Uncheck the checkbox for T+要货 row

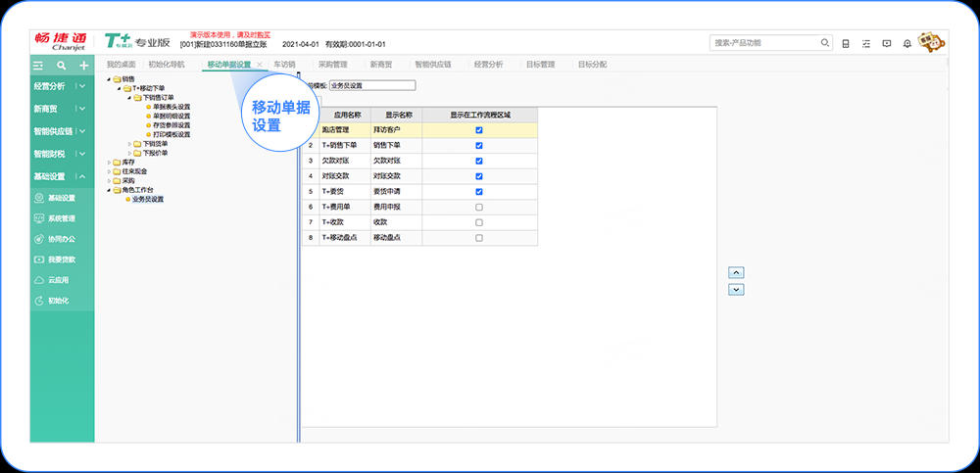coord(479,192)
